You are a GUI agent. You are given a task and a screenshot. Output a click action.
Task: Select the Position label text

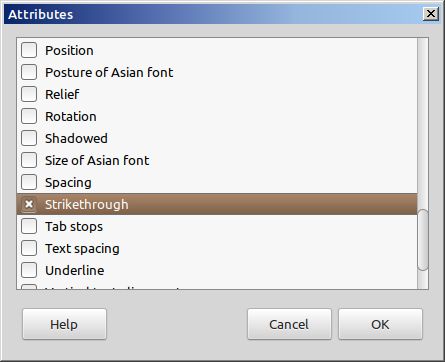(x=69, y=51)
